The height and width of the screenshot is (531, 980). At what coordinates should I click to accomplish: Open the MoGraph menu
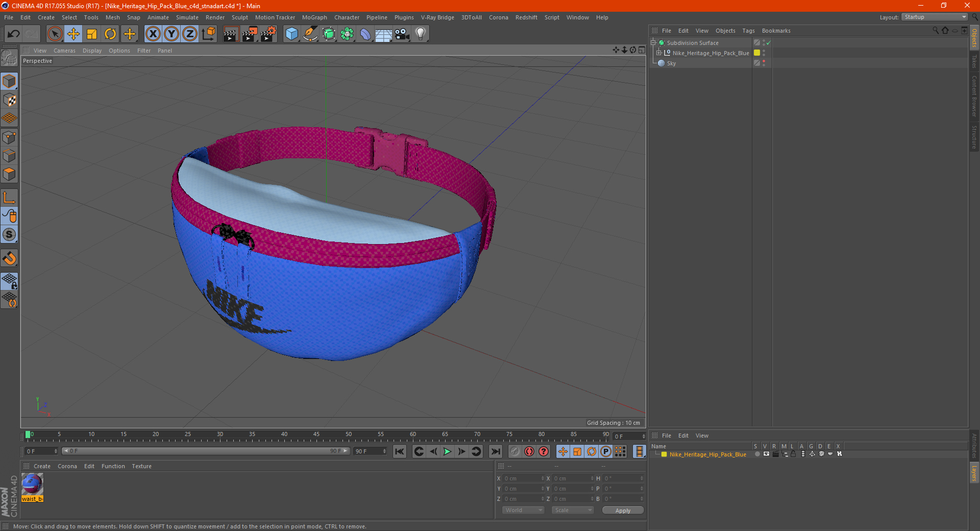click(x=314, y=17)
